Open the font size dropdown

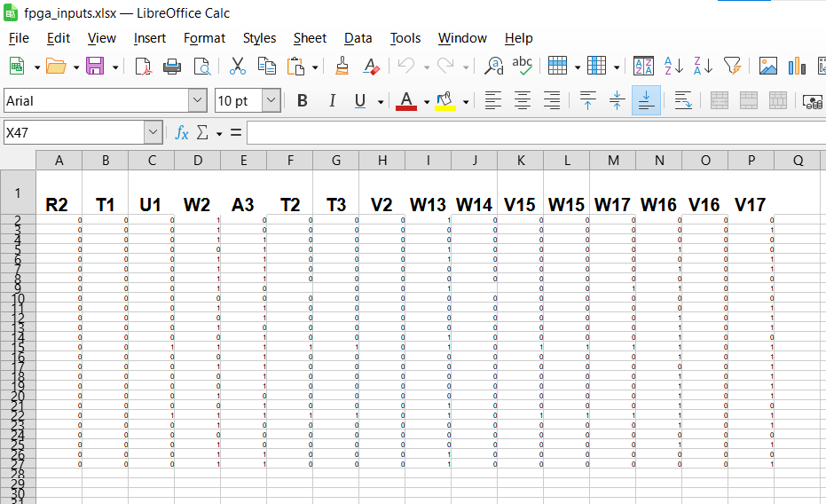tap(271, 100)
